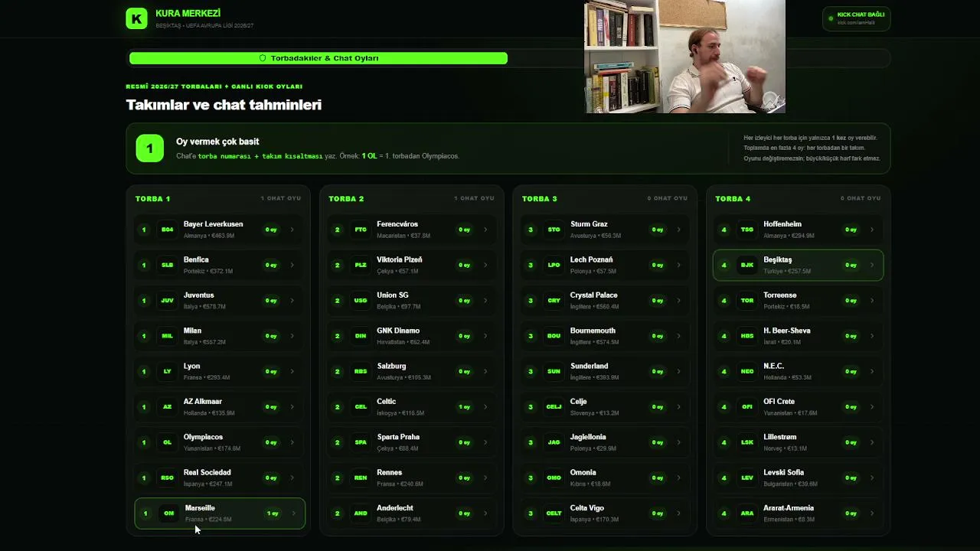980x551 pixels.
Task: Click the STG badge for Sturm Graz
Action: 554,230
